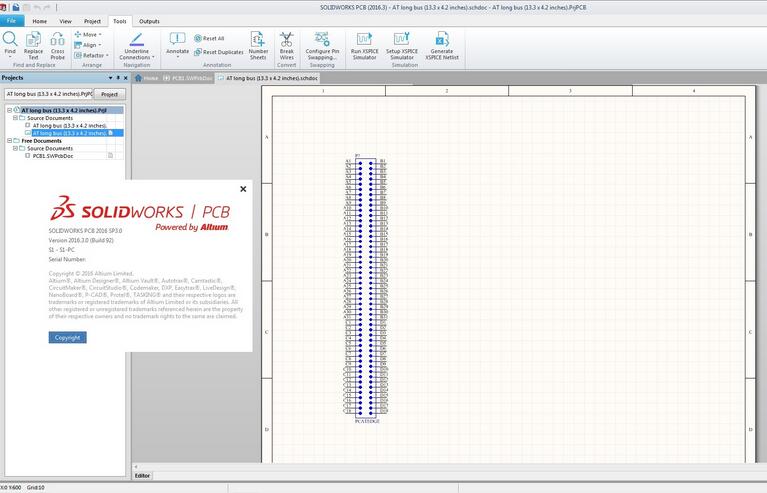The height and width of the screenshot is (493, 767).
Task: Activate the Cross Probe tool
Action: point(57,45)
